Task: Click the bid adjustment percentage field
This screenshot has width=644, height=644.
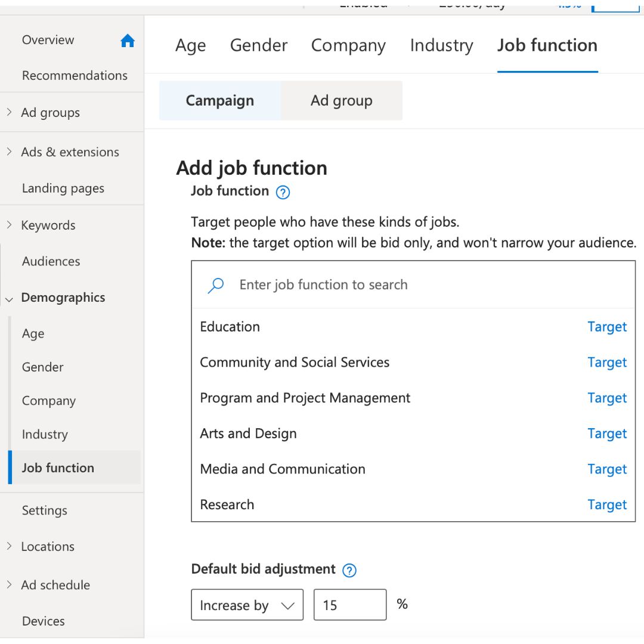Action: 349,605
